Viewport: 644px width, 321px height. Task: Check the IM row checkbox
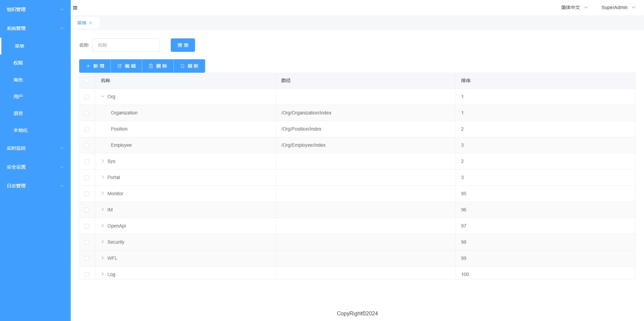pos(87,210)
